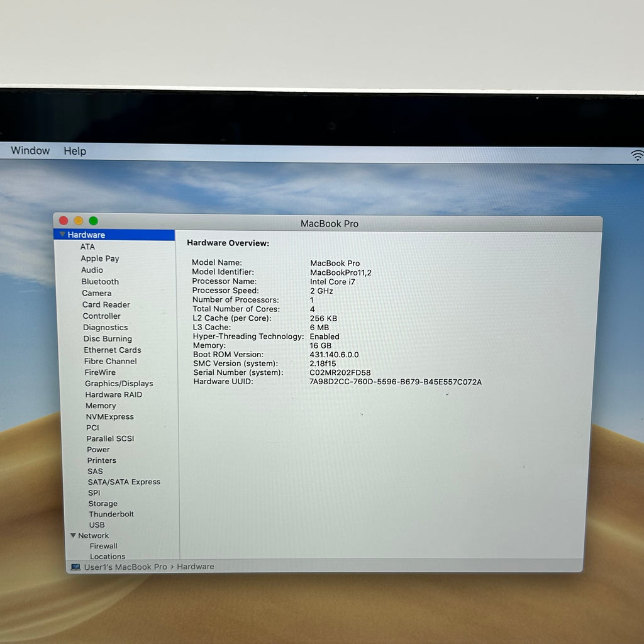Select Controller in the sidebar
This screenshot has width=644, height=644.
point(101,316)
